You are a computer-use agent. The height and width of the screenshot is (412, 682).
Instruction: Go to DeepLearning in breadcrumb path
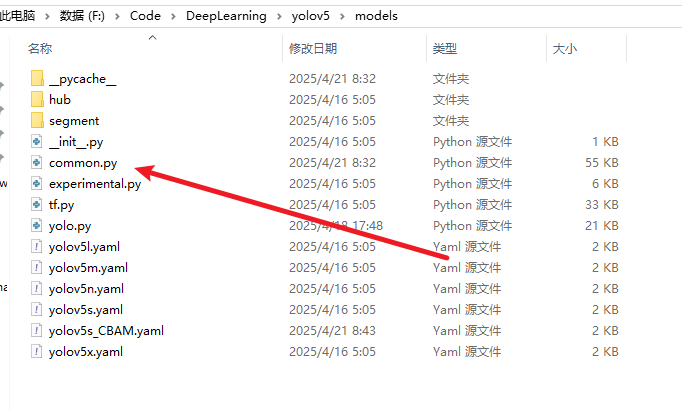[226, 16]
